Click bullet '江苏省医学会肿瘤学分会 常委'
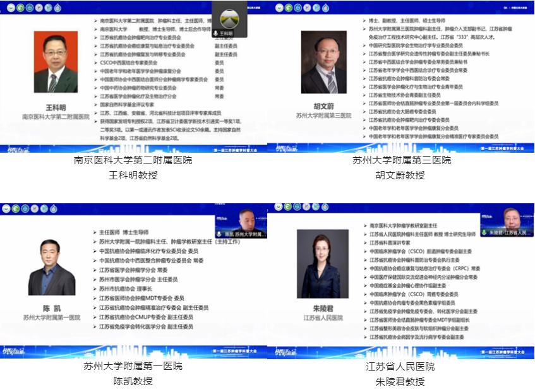535x392 pixels. point(133,270)
